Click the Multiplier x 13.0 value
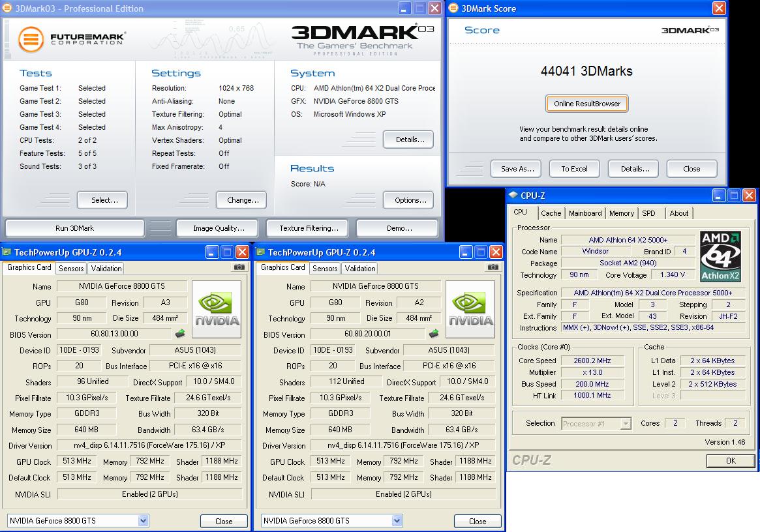The width and height of the screenshot is (760, 532). pyautogui.click(x=592, y=372)
